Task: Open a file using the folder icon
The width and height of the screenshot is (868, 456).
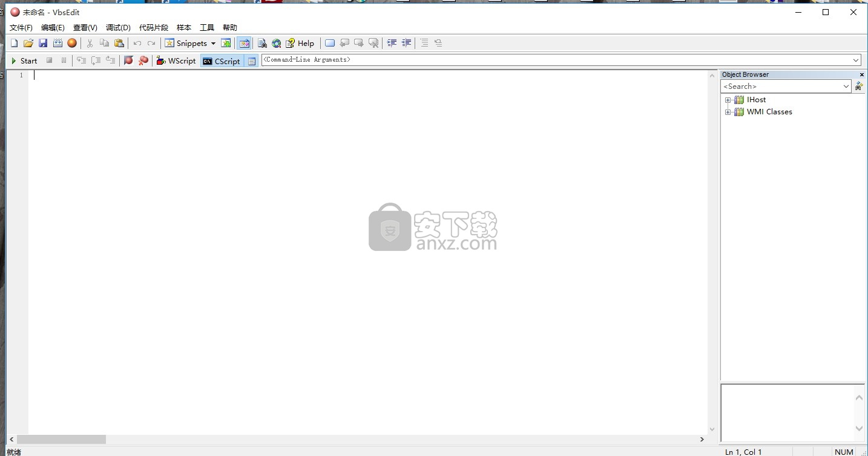Action: tap(28, 43)
